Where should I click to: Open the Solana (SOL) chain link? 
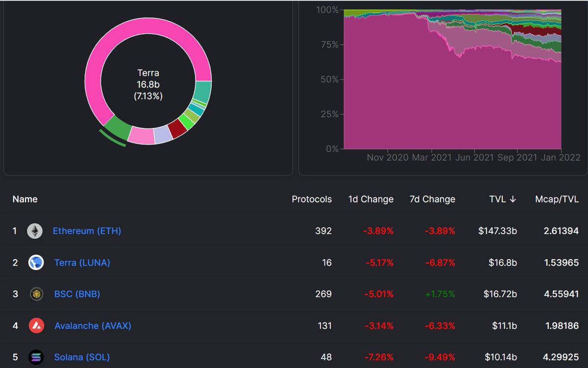(82, 357)
